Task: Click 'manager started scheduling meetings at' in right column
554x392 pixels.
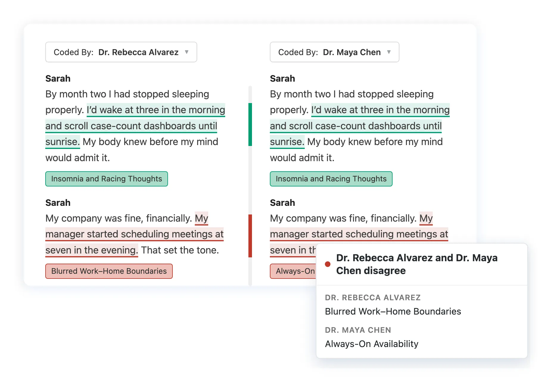Action: coord(359,234)
